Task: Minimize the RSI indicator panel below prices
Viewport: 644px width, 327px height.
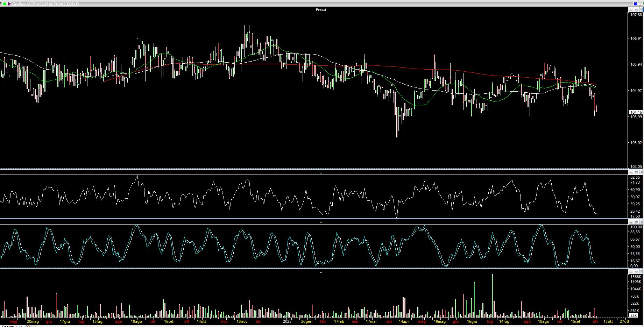Action: (x=631, y=172)
